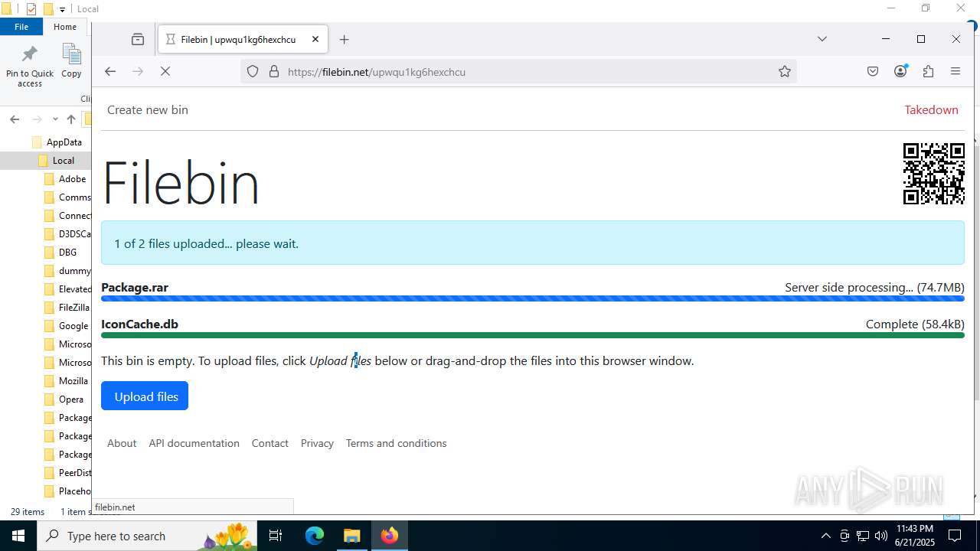Image resolution: width=980 pixels, height=551 pixels.
Task: Open Firefox tab overview icon
Action: tap(138, 39)
